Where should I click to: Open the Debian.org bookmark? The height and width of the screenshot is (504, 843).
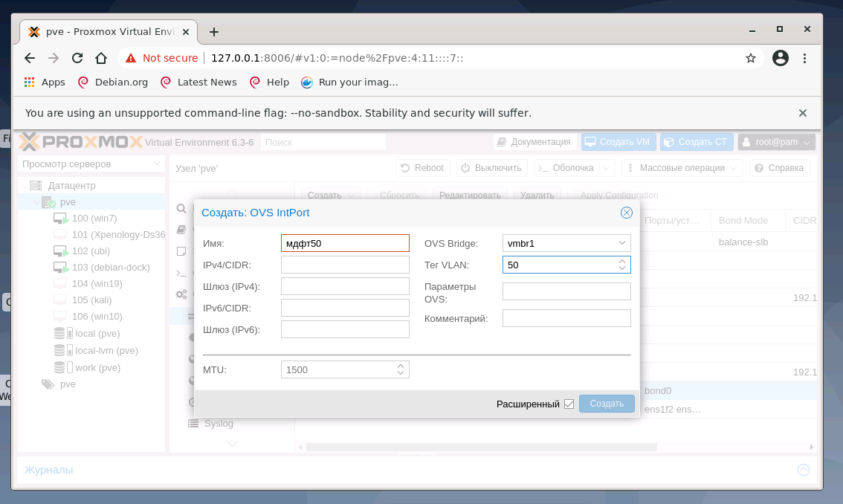point(113,83)
